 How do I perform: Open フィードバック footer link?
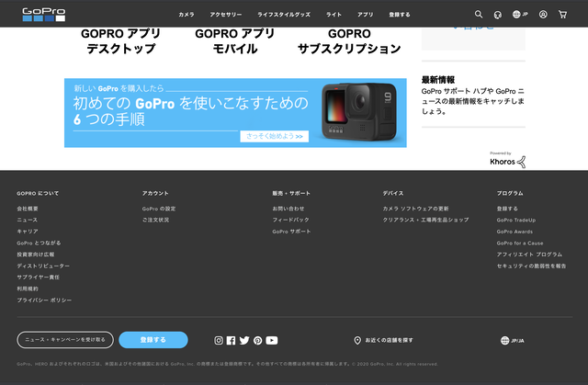pos(290,220)
